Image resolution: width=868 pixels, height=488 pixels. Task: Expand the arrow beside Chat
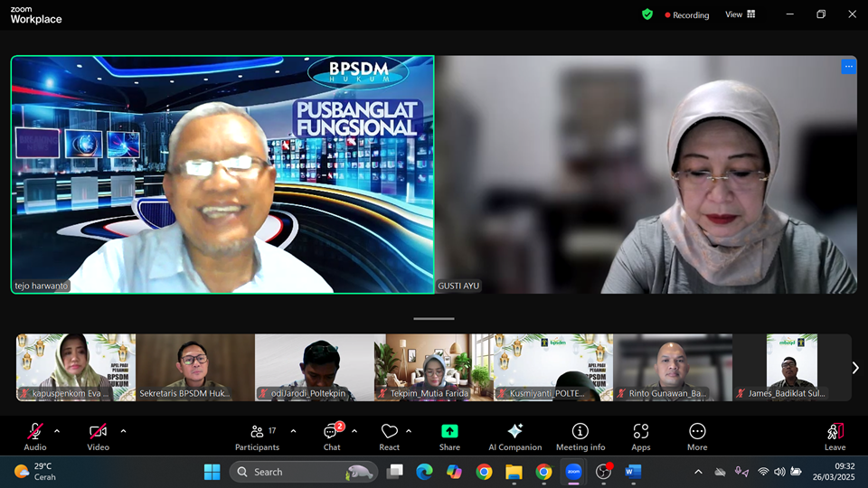354,431
